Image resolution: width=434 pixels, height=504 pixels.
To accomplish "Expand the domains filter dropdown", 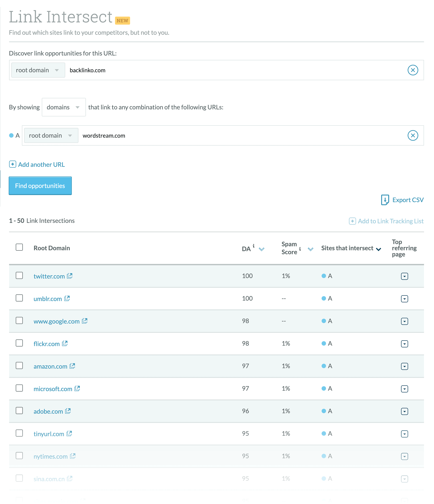I will [63, 107].
